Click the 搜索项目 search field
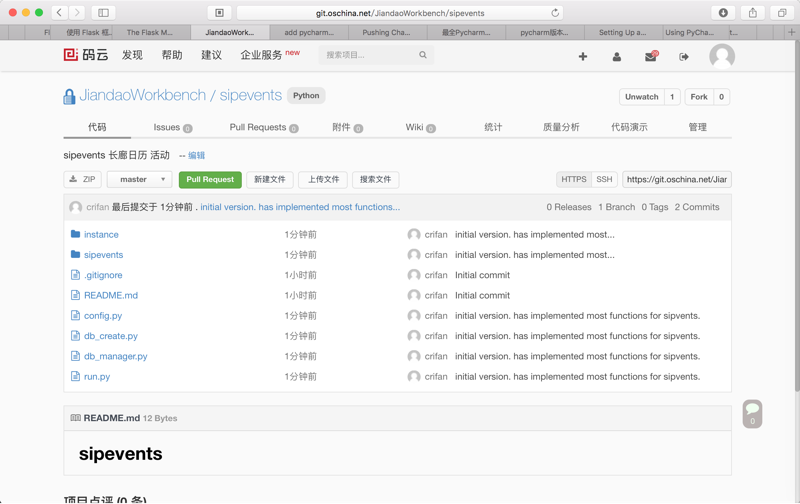 [376, 55]
